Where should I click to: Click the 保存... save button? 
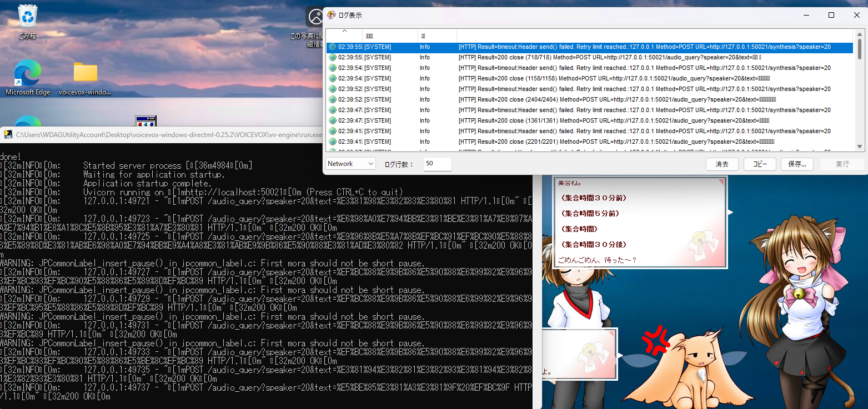797,164
